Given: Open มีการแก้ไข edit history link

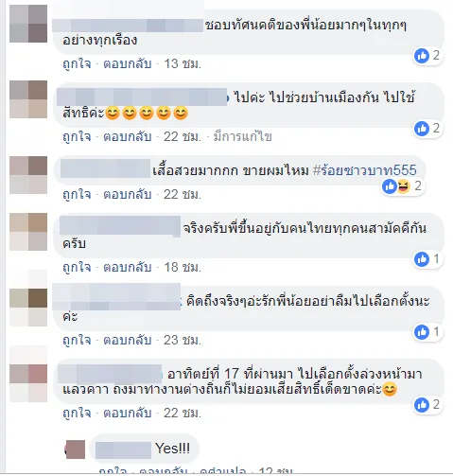Looking at the screenshot, I should (x=242, y=137).
